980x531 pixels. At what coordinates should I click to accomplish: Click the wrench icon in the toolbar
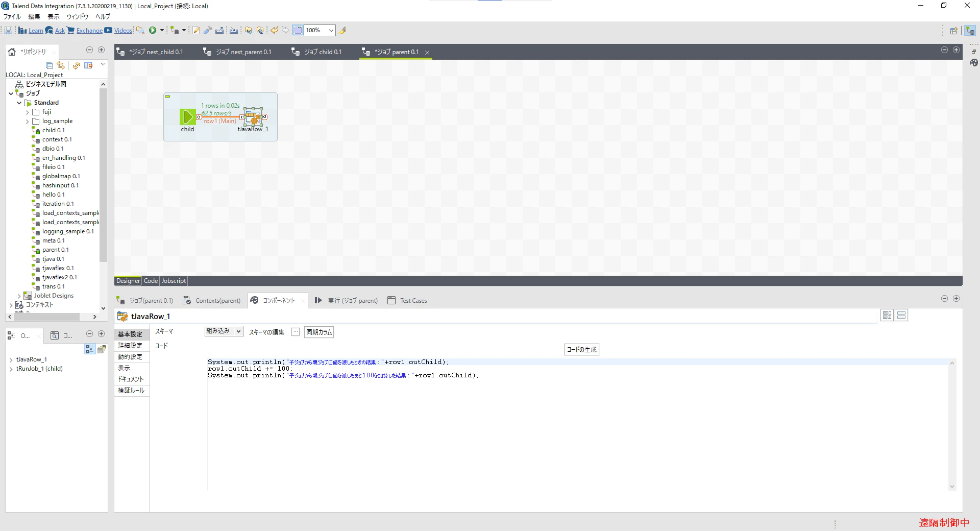tap(208, 30)
